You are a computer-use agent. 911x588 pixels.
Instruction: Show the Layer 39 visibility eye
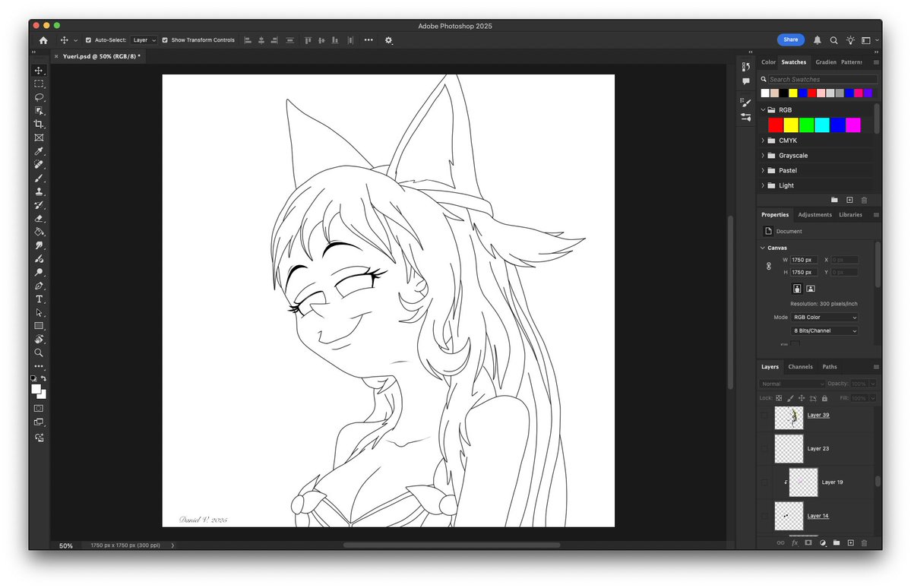764,416
